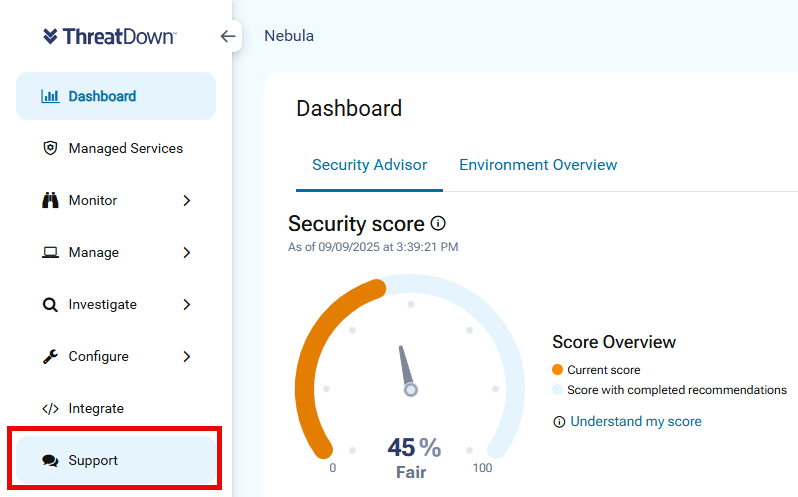The image size is (798, 497).
Task: Click the Current score legend label
Action: tap(604, 370)
